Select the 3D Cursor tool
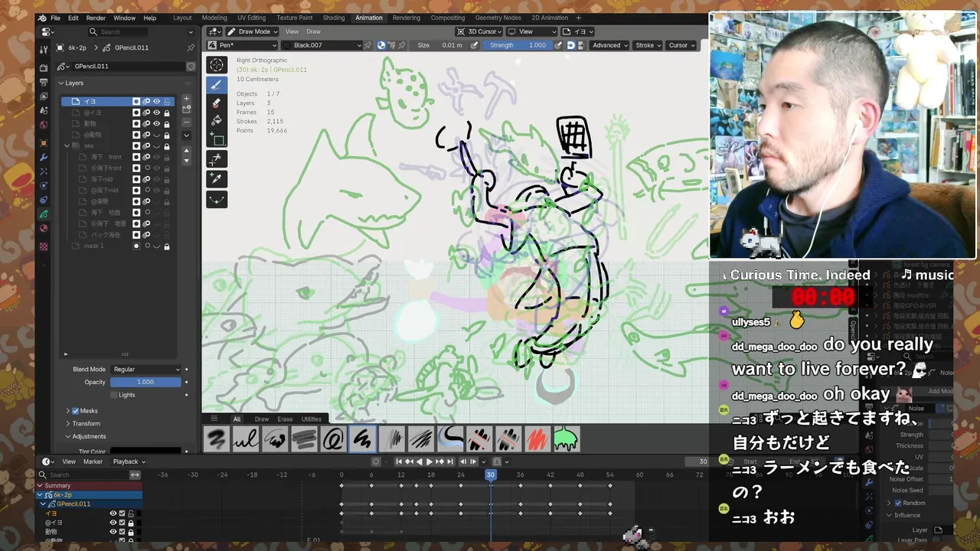The width and height of the screenshot is (980, 551). [x=217, y=65]
